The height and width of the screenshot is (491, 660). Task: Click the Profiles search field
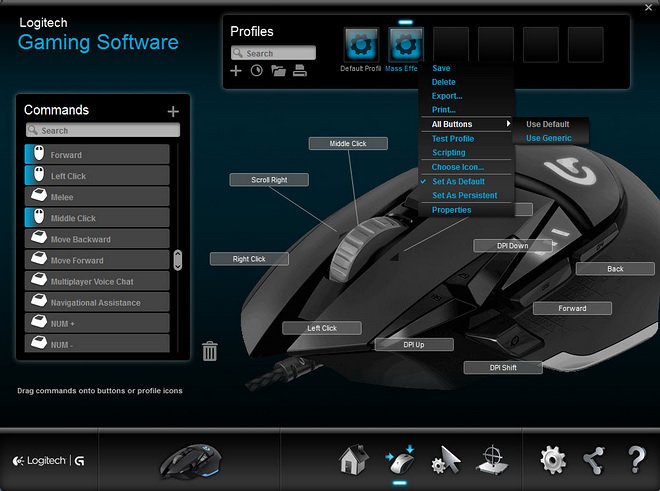point(273,53)
